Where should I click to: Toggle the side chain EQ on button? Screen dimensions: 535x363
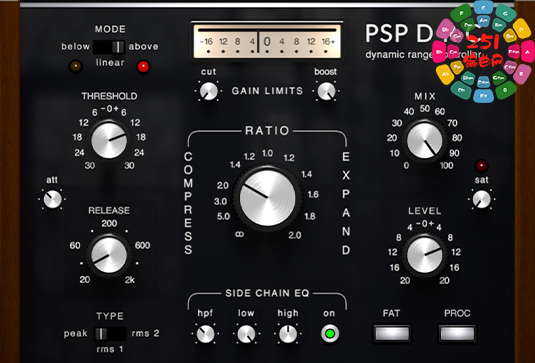coord(330,334)
